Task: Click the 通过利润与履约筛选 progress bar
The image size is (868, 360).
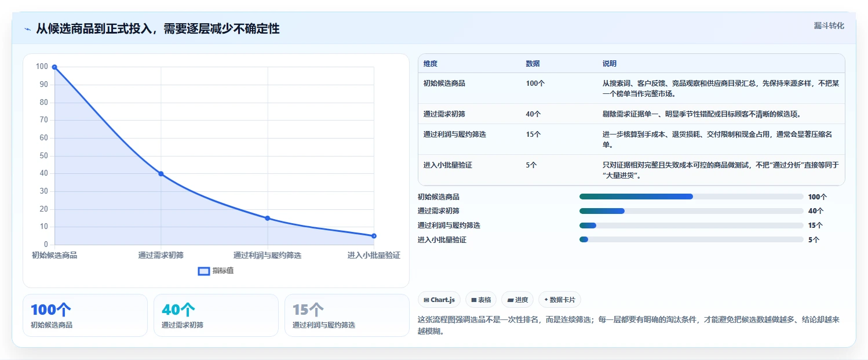Action: point(691,226)
